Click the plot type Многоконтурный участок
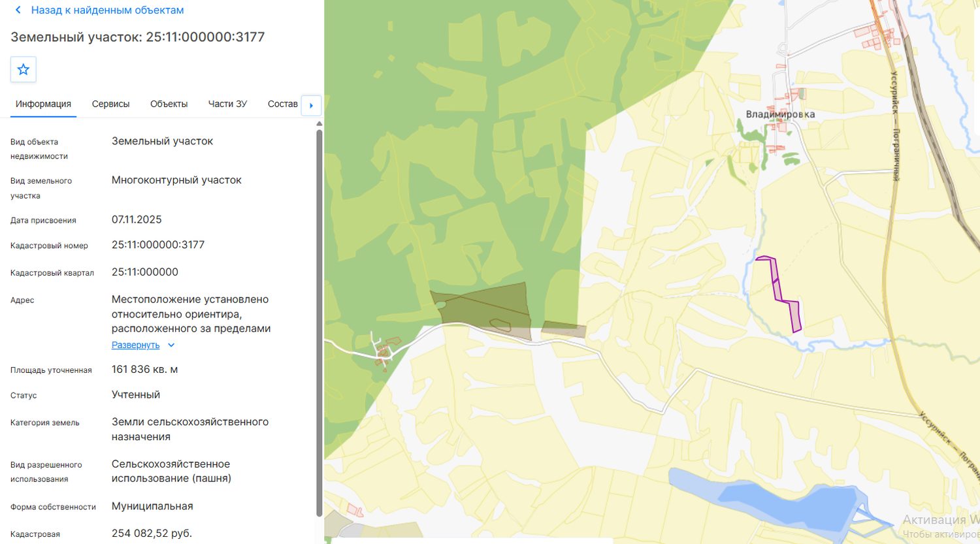This screenshot has width=980, height=544. (x=176, y=180)
